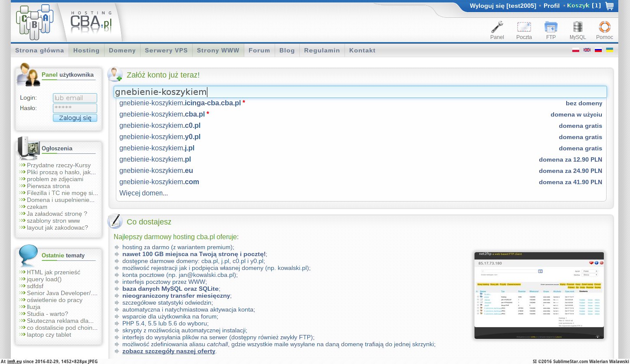
Task: Click the CBA people logo
Action: tap(35, 22)
